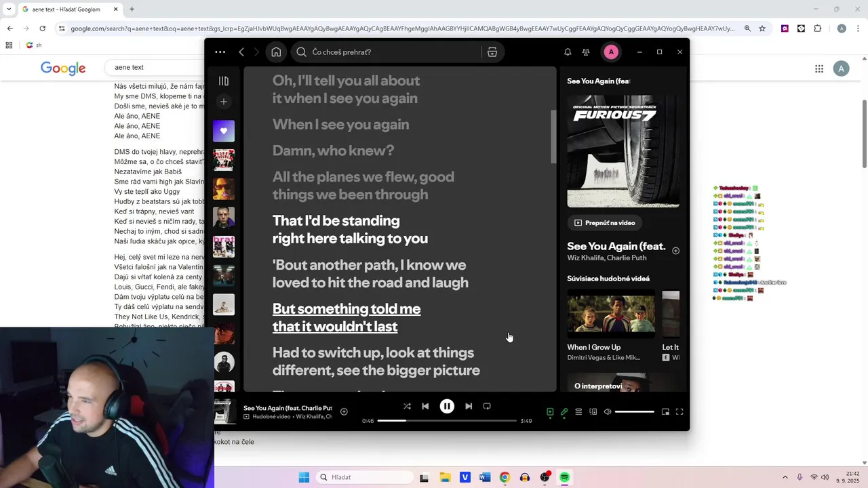Skip to the previous track
The height and width of the screenshot is (488, 868).
425,406
